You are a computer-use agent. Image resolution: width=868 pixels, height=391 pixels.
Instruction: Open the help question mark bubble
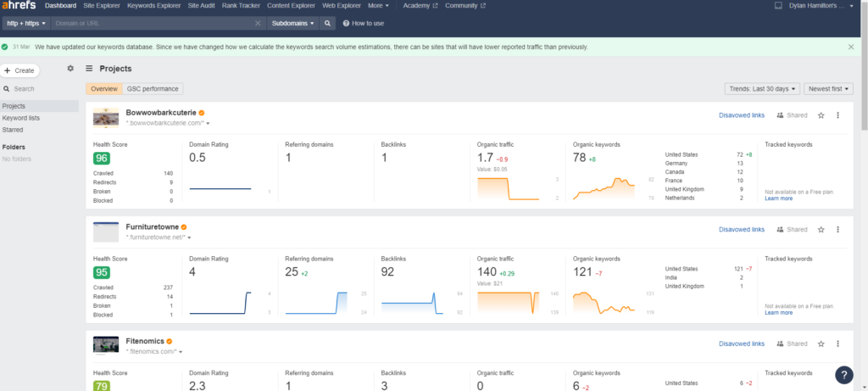844,374
